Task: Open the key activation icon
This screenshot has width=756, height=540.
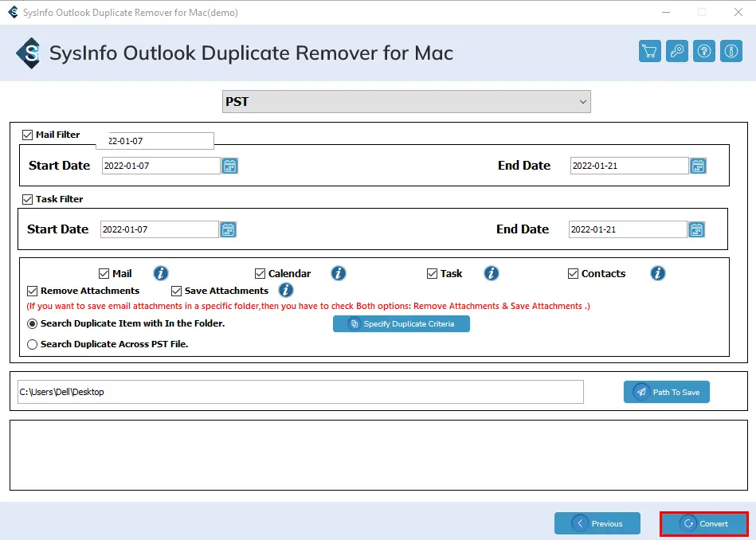Action: (x=677, y=51)
